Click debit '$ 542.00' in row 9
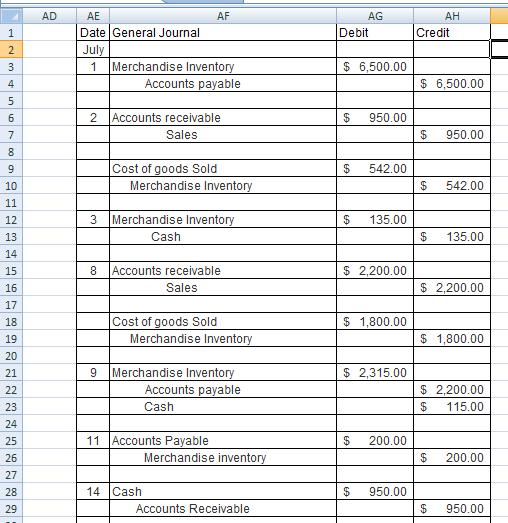The image size is (508, 523). (375, 169)
